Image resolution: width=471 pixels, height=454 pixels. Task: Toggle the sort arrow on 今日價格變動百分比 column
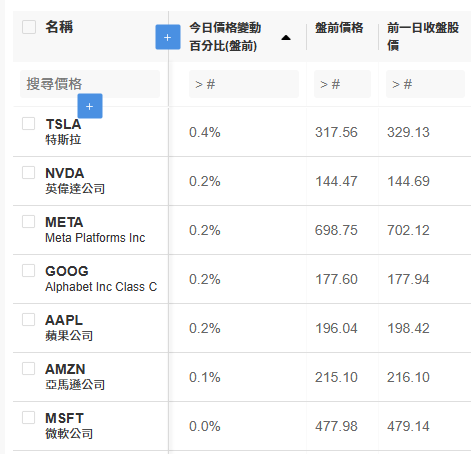point(286,37)
